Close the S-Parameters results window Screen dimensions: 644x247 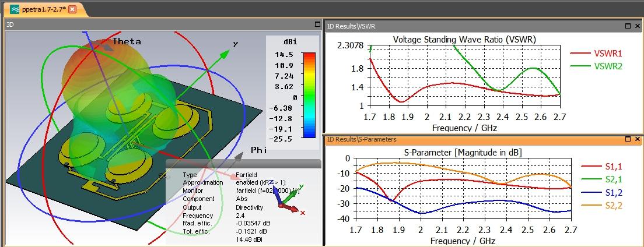638,139
